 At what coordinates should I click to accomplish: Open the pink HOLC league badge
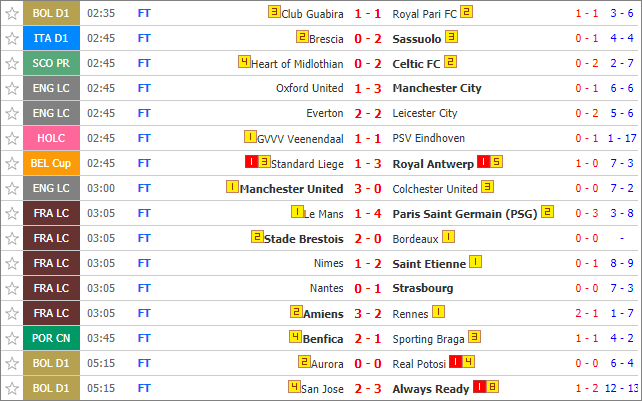coord(51,138)
